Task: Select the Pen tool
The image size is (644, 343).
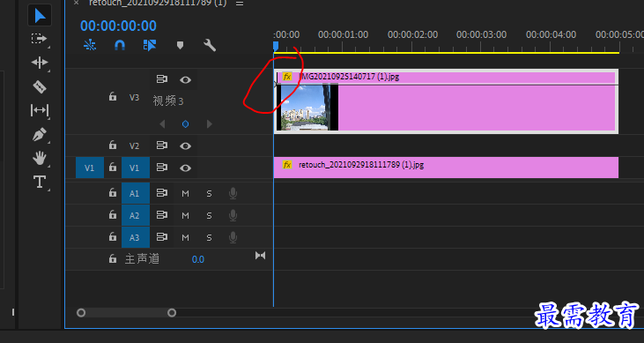Action: [40, 135]
